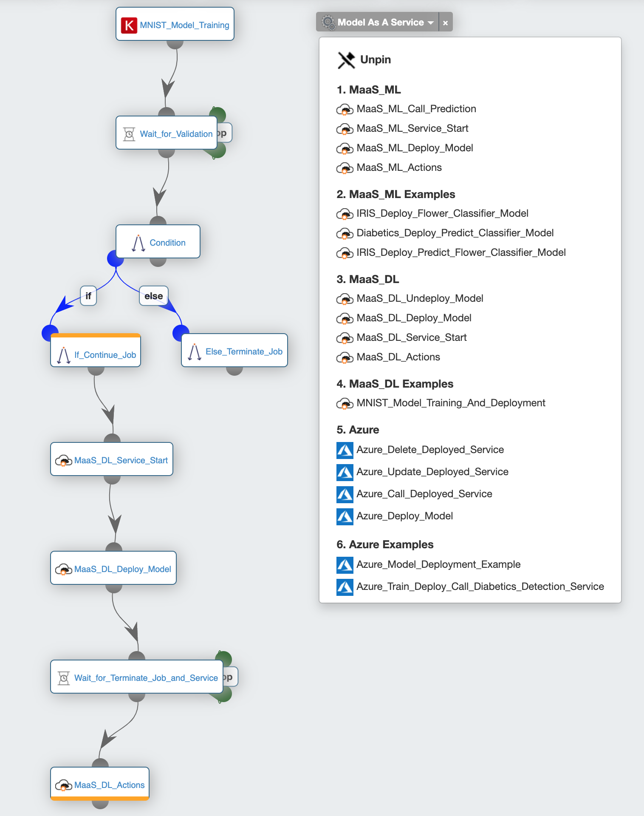Click the Azure icon beside Azure_Model_Deployment_Example
This screenshot has height=816, width=644.
(345, 565)
